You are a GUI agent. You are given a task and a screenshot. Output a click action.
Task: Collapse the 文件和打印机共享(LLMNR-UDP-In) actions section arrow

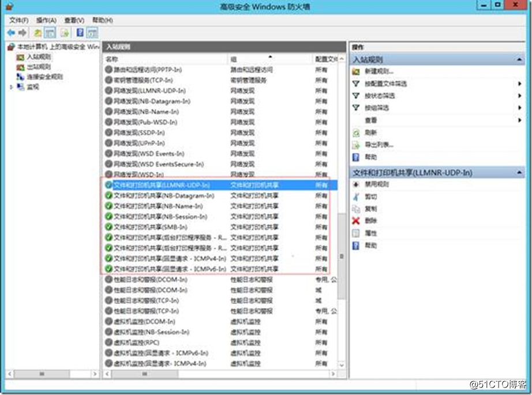click(519, 172)
